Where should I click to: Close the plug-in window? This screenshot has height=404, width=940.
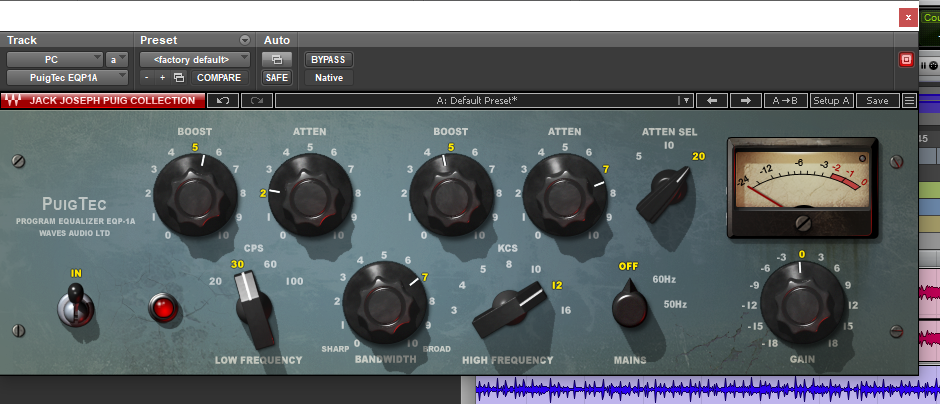coord(908,17)
